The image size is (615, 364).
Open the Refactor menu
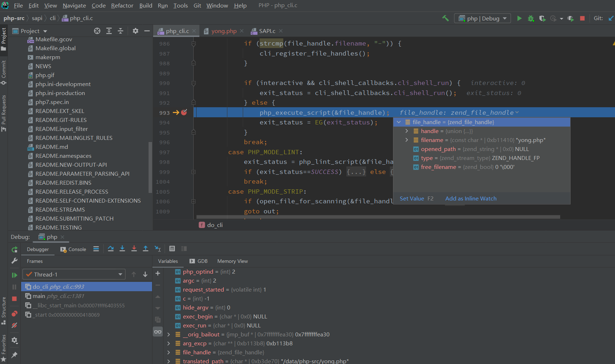(x=122, y=5)
